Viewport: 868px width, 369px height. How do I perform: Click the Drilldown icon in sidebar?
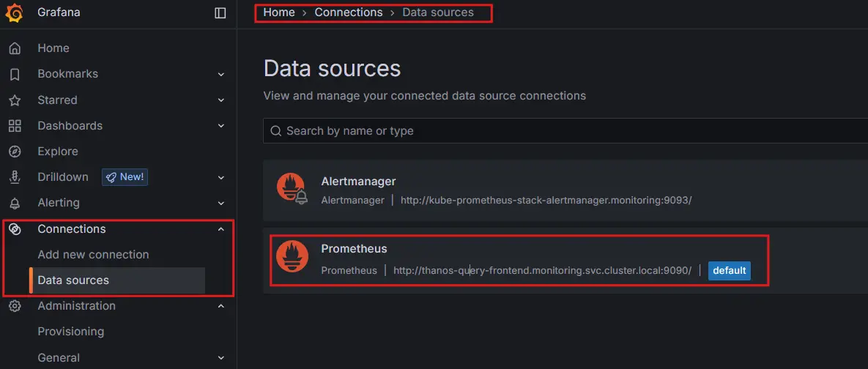15,177
